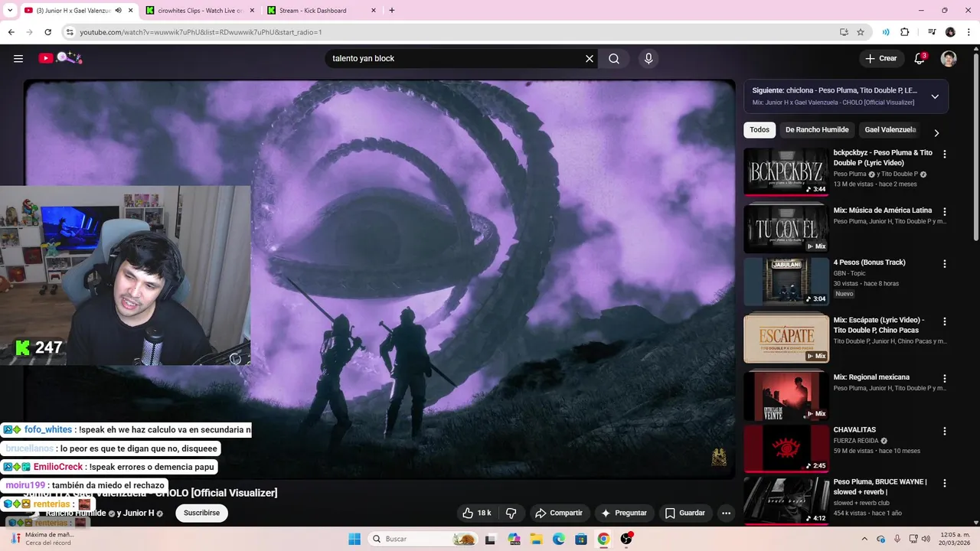
Task: Open options for Mix: Regional mexicana
Action: 945,379
